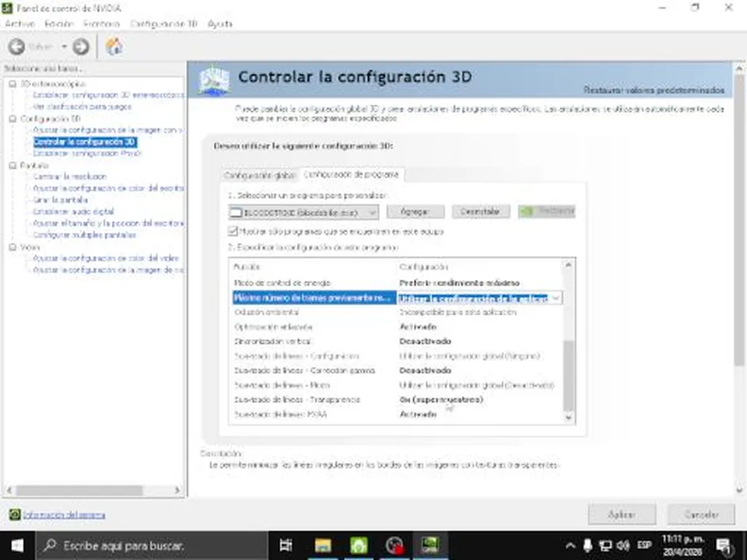Viewport: 747px width, 560px height.
Task: Open Ajustar configuración de color del escritorio
Action: (x=108, y=188)
